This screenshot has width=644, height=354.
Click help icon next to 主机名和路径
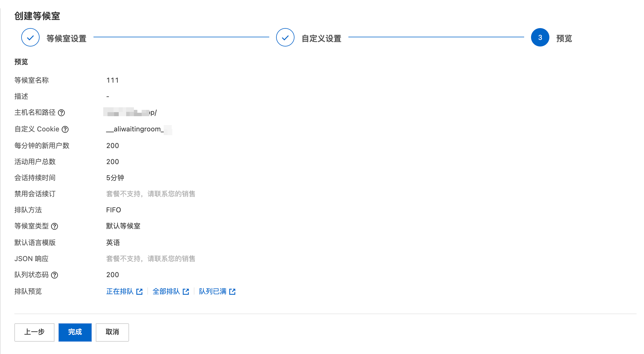[x=61, y=113]
